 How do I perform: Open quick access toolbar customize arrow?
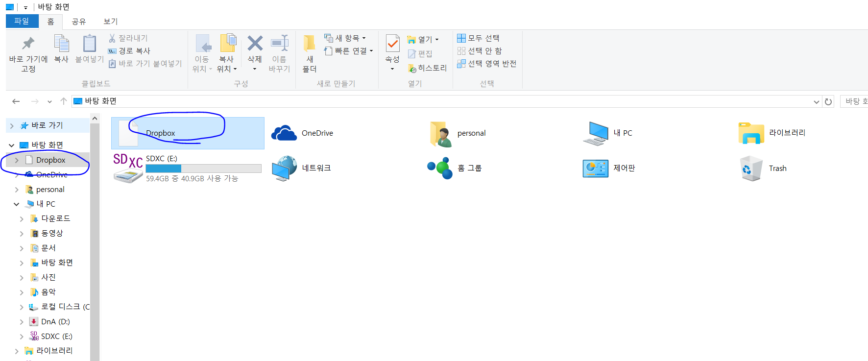(25, 7)
